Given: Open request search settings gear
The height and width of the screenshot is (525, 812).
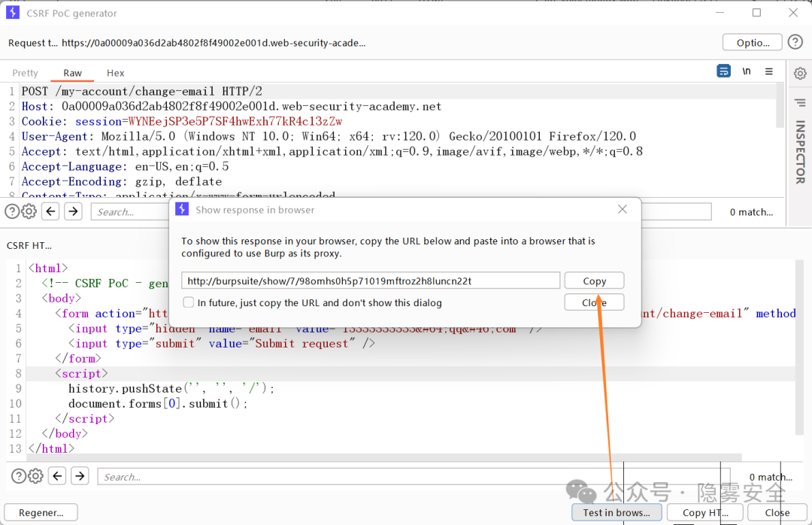Looking at the screenshot, I should tap(29, 211).
